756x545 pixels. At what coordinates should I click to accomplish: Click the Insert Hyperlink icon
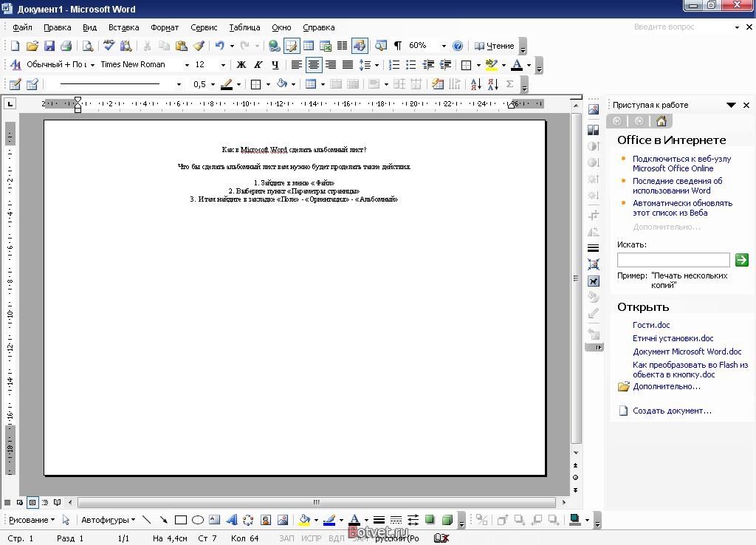pyautogui.click(x=274, y=46)
